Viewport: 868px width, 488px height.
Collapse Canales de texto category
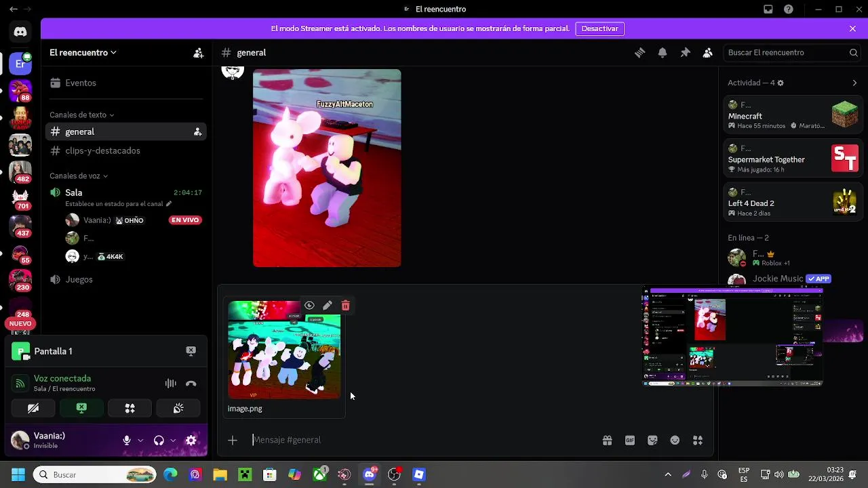click(x=82, y=115)
